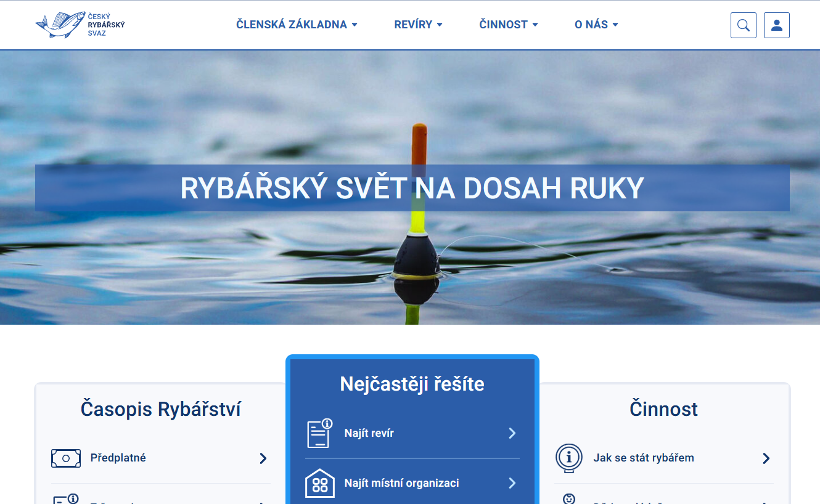
Task: Open search with the magnifier icon
Action: (x=743, y=25)
